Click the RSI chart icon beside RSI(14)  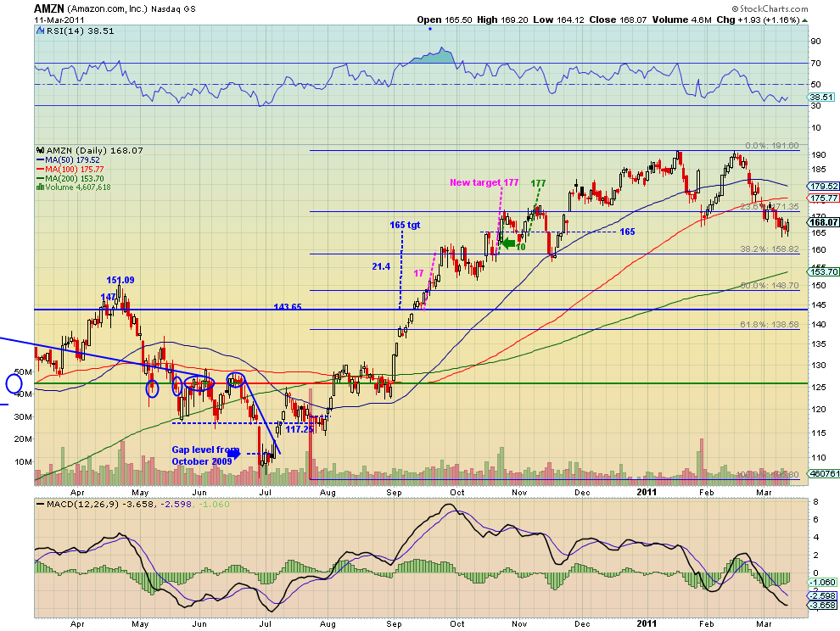(40, 31)
